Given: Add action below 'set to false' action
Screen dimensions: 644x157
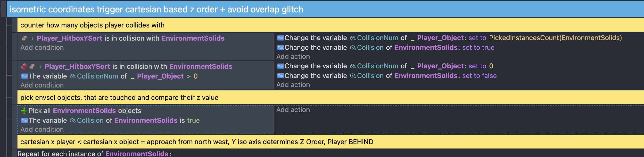Looking at the screenshot, I should [293, 85].
